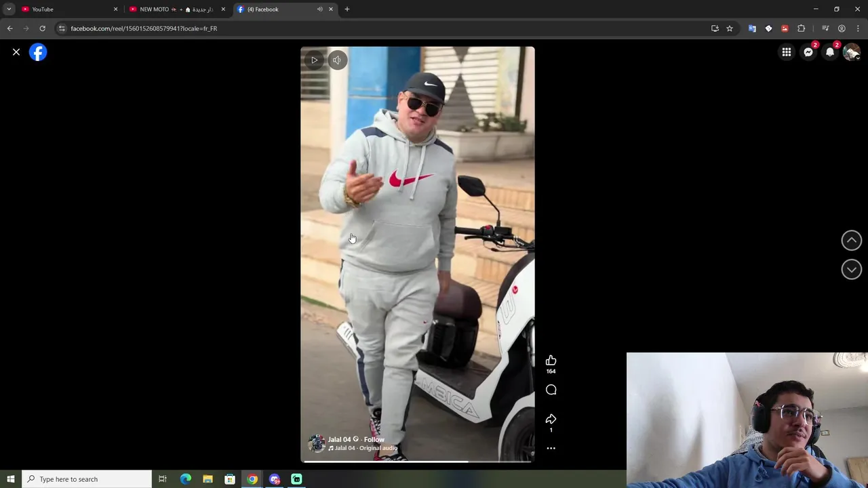
Task: Launch Microsoft Edge from taskbar
Action: pos(186,479)
